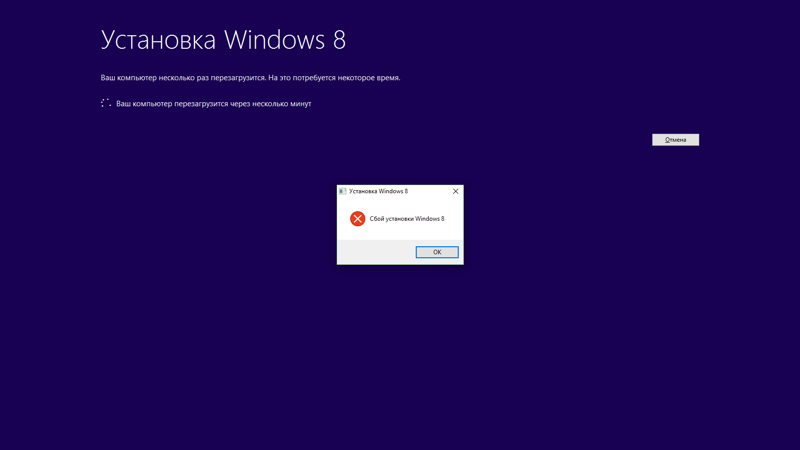
Task: Close the error dialog with X
Action: pos(455,191)
